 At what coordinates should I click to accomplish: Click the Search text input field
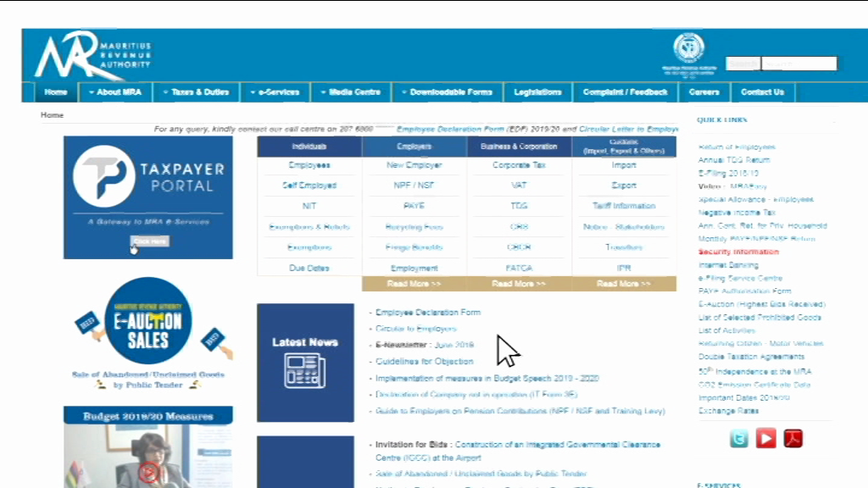pyautogui.click(x=798, y=64)
